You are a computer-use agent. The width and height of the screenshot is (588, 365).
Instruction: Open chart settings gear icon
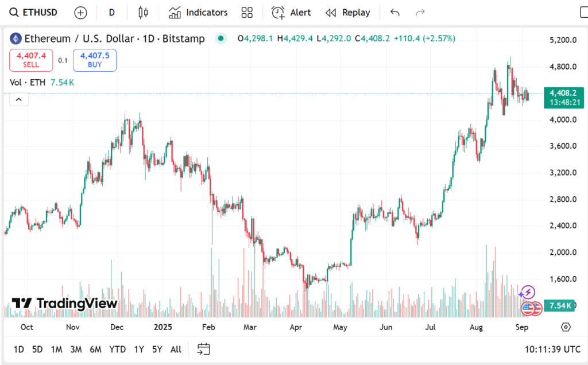click(566, 327)
